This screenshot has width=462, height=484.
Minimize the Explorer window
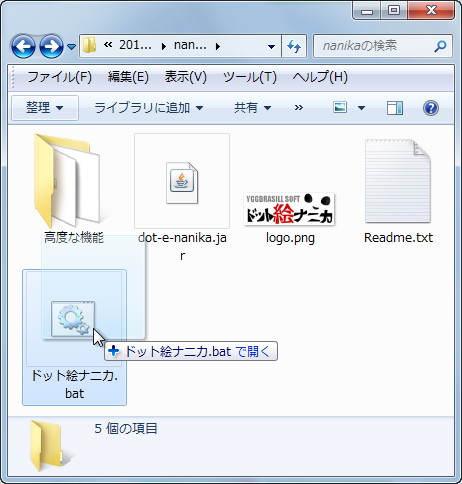pos(367,11)
